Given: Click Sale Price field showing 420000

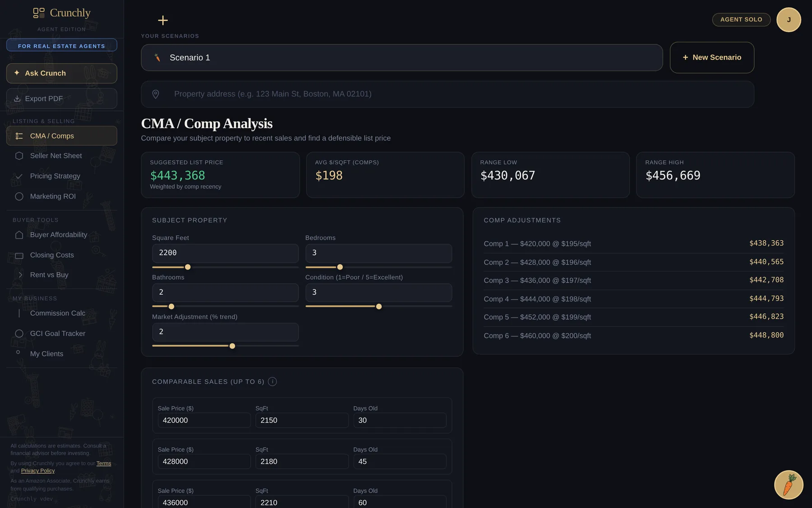Looking at the screenshot, I should [204, 420].
